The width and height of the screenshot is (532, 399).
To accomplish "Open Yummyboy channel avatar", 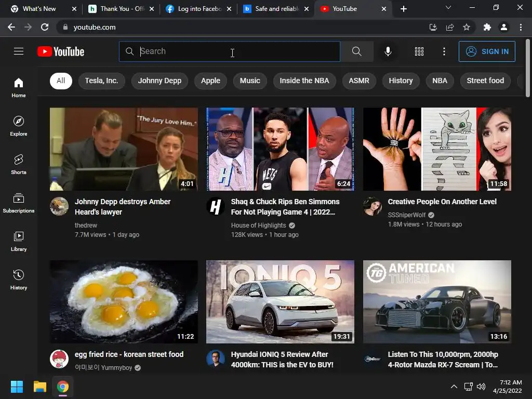I will [59, 359].
